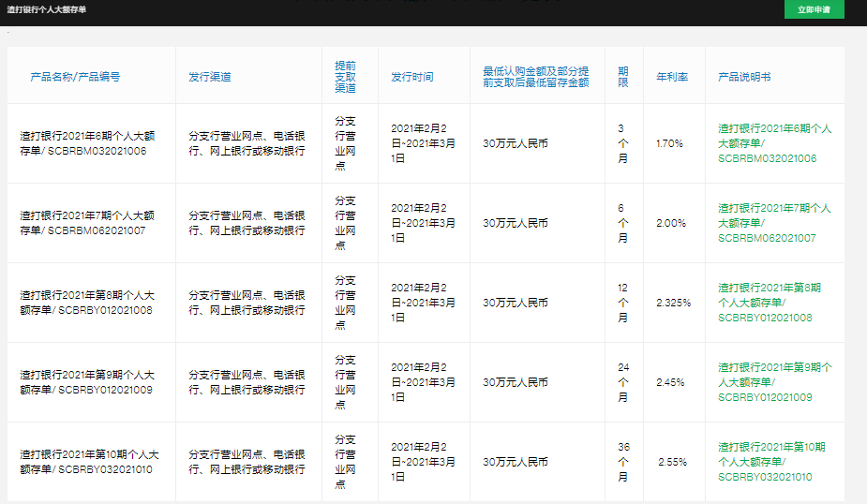This screenshot has width=867, height=504.
Task: Click the 提前支取渠道 column header
Action: point(345,77)
